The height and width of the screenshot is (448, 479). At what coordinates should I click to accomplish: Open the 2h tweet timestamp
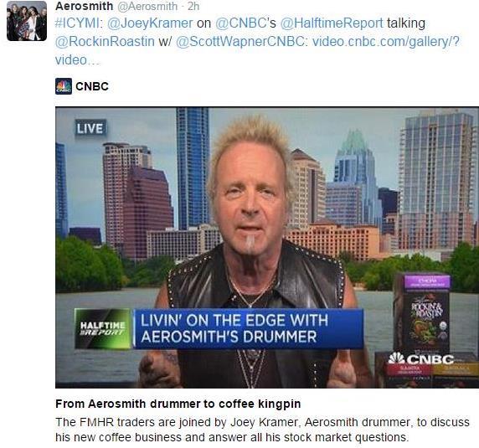click(193, 6)
